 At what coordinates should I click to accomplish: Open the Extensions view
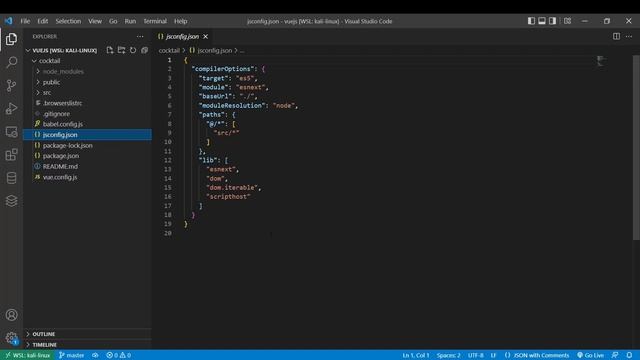point(11,155)
